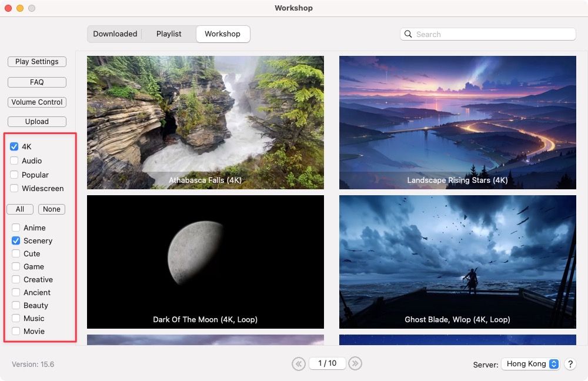Viewport: 588px width, 381px height.
Task: Open the Athabasca Falls wallpaper thumbnail
Action: coord(205,122)
